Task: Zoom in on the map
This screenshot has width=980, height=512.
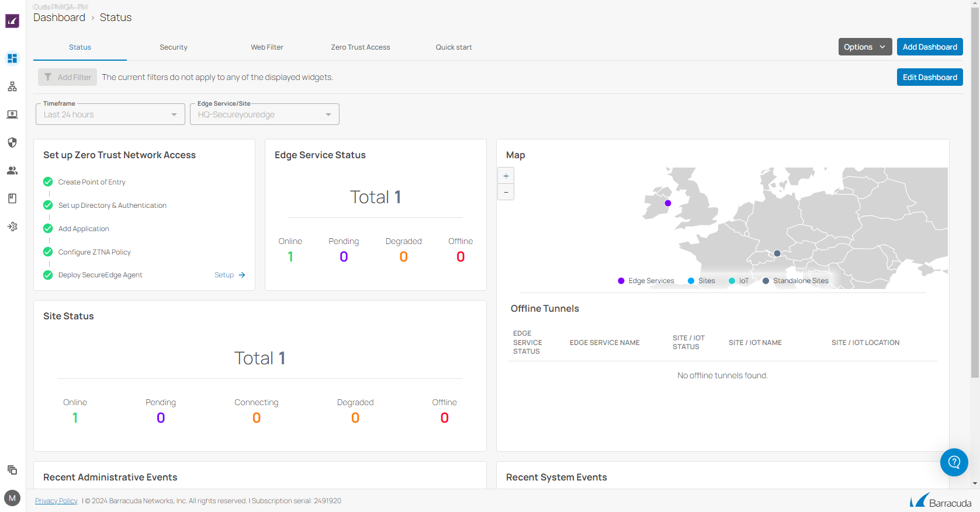Action: [506, 176]
